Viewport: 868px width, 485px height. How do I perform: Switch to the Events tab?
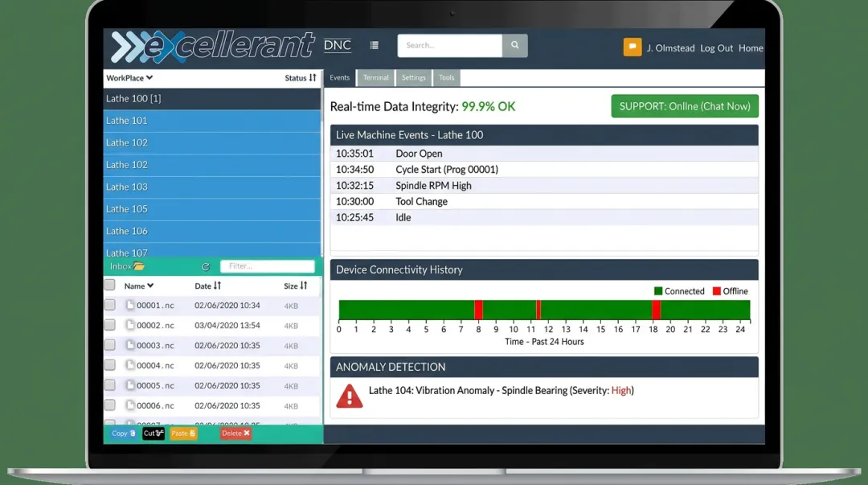coord(339,77)
